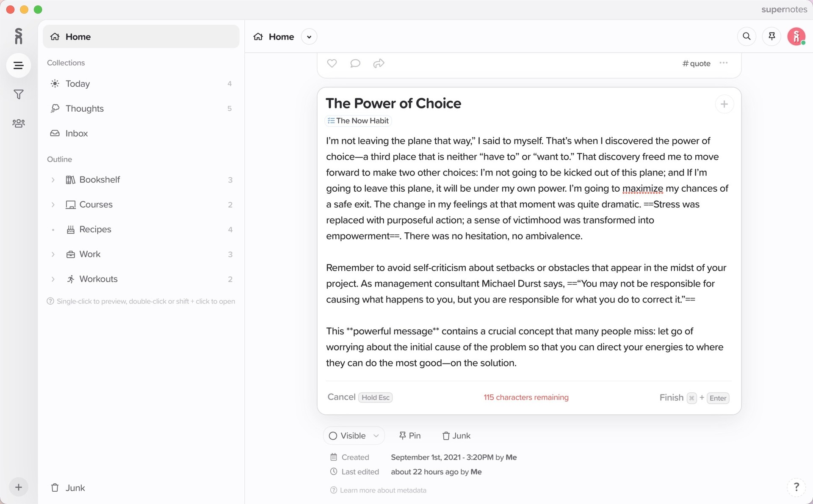Open the quote tag on the card

click(696, 63)
